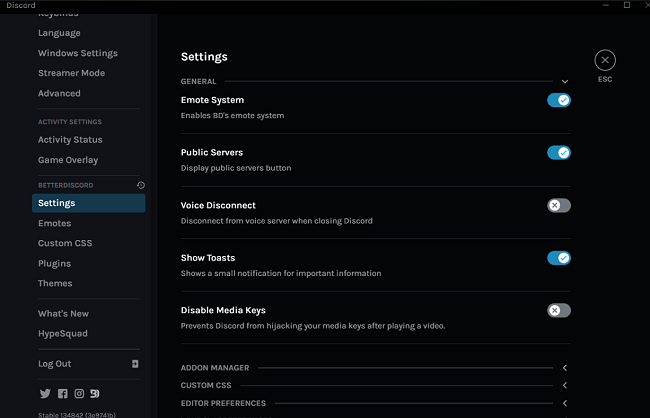Image resolution: width=650 pixels, height=418 pixels.
Task: Close settings with the ESC circle button
Action: (605, 60)
